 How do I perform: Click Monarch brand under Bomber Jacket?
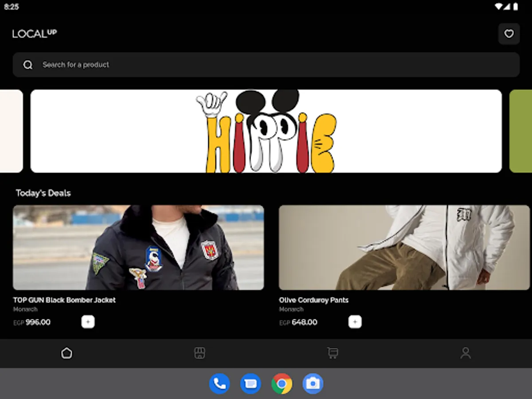pos(25,309)
